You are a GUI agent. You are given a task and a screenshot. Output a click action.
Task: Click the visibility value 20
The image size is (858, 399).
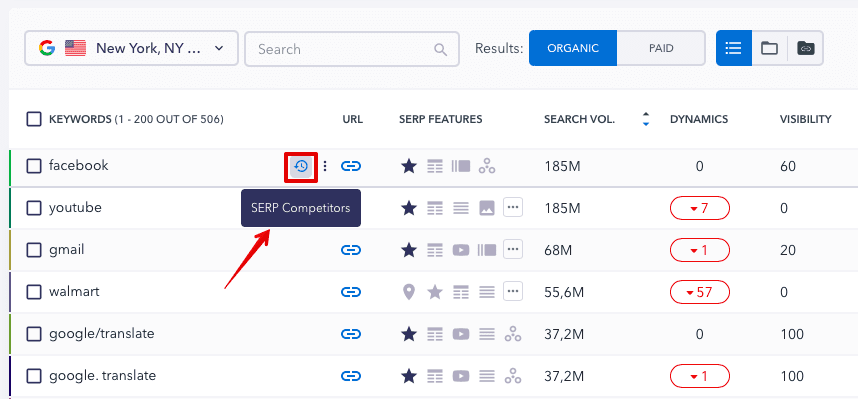[788, 250]
